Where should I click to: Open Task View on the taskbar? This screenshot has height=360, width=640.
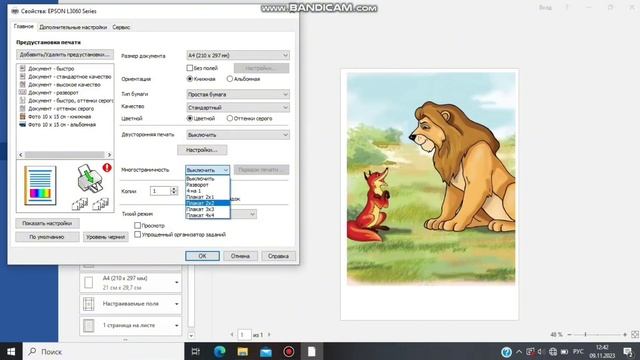[x=196, y=351]
